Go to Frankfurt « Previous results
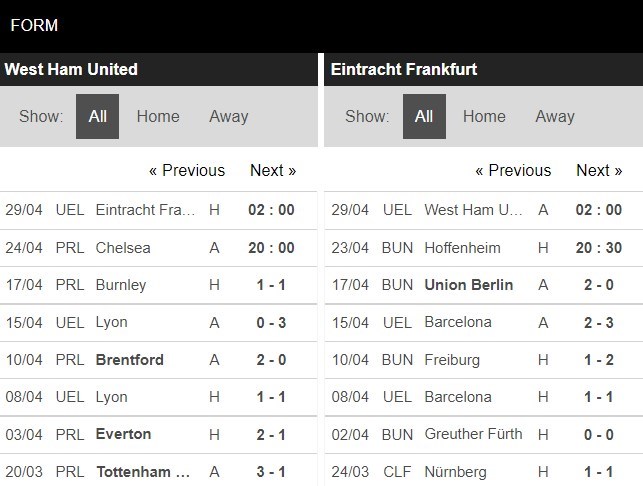Image resolution: width=643 pixels, height=486 pixels. point(513,170)
